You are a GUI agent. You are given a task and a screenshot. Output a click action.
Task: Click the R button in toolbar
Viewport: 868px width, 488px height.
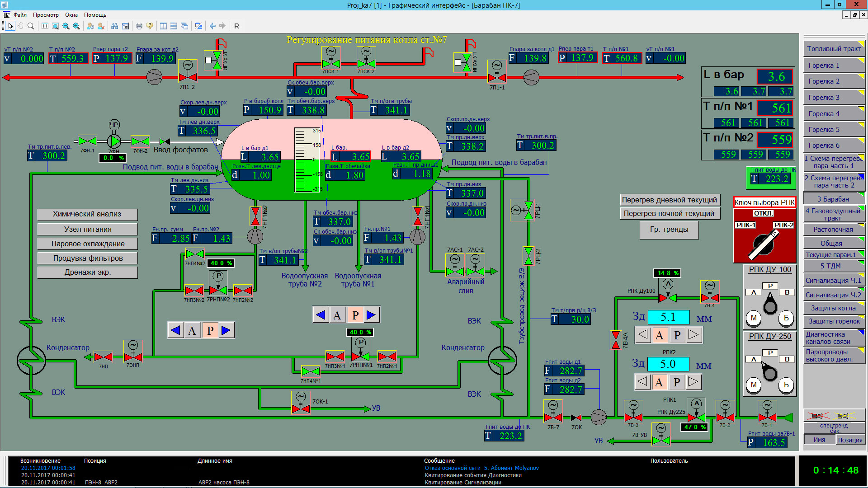coord(236,26)
